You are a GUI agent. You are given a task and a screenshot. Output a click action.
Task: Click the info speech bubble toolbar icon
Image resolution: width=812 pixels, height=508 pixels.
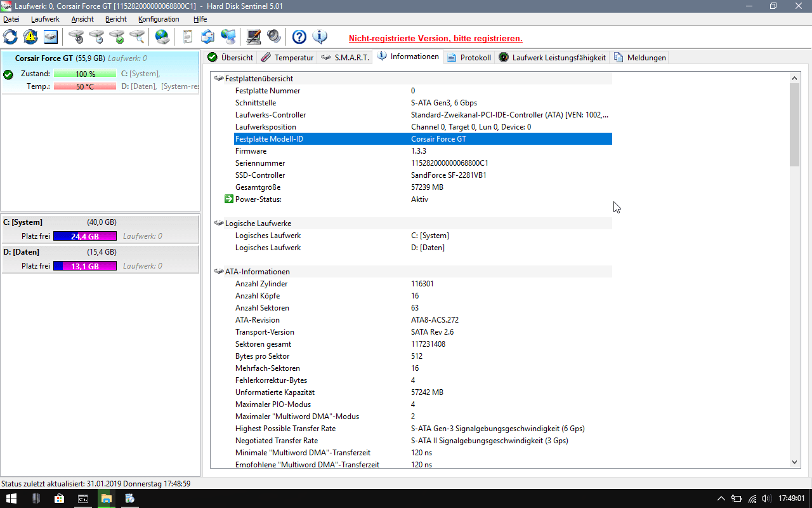coord(320,37)
